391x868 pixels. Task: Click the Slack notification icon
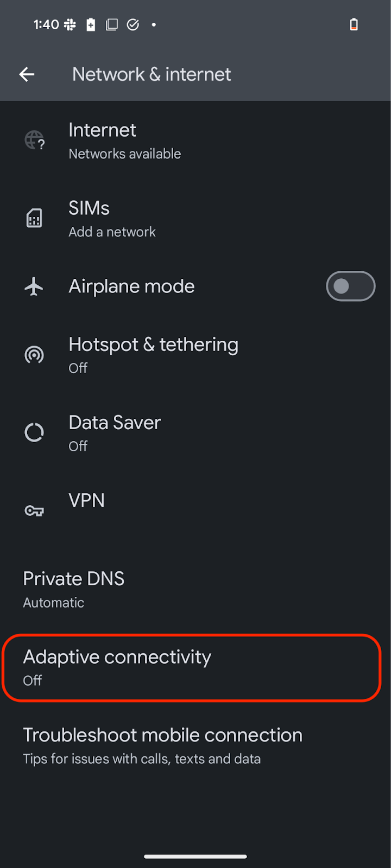(70, 24)
